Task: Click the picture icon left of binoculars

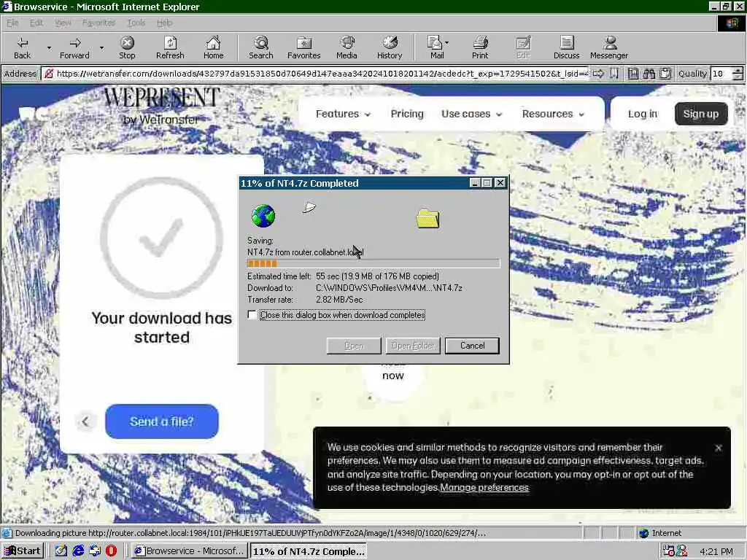Action: click(x=633, y=74)
